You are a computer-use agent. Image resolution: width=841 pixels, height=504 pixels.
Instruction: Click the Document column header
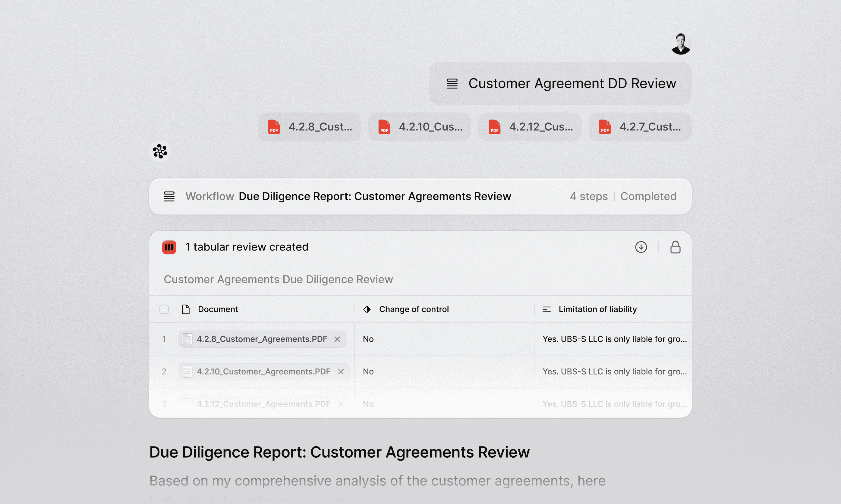(x=218, y=309)
